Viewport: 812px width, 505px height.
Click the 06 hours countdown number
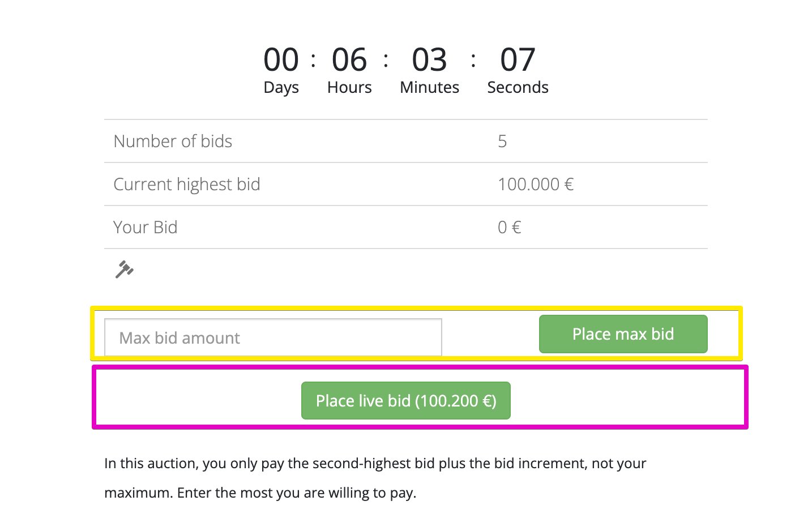[349, 60]
